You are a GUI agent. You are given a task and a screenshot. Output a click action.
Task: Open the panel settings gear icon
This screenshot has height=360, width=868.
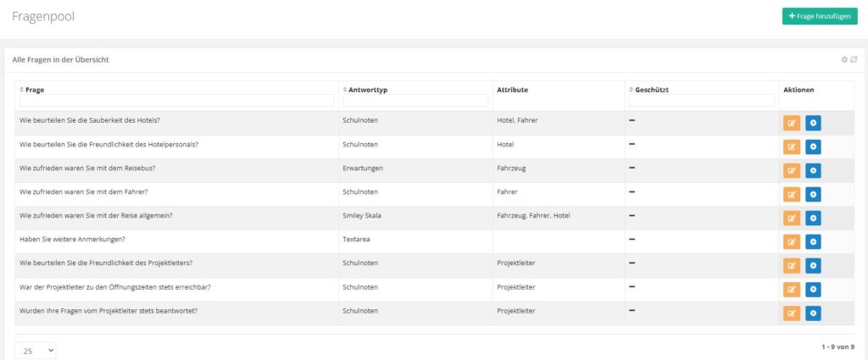(844, 59)
